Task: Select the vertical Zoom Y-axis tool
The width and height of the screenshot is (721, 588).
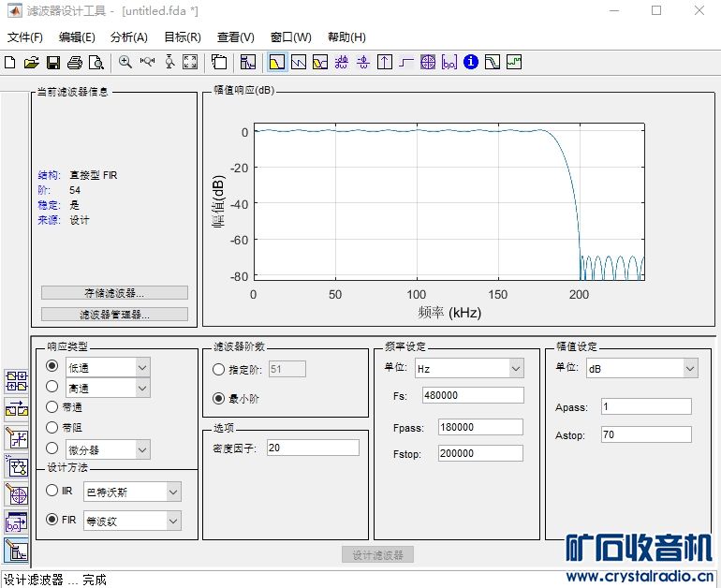Action: click(169, 62)
